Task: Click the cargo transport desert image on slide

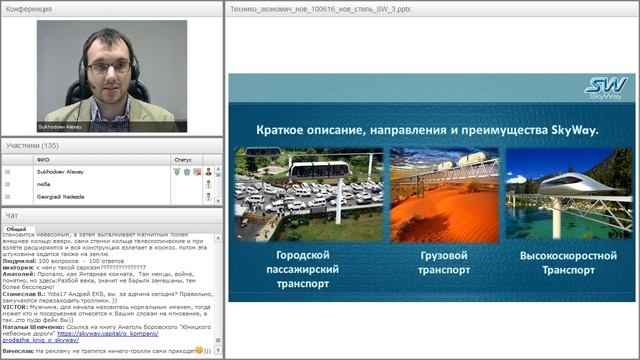Action: (x=444, y=195)
